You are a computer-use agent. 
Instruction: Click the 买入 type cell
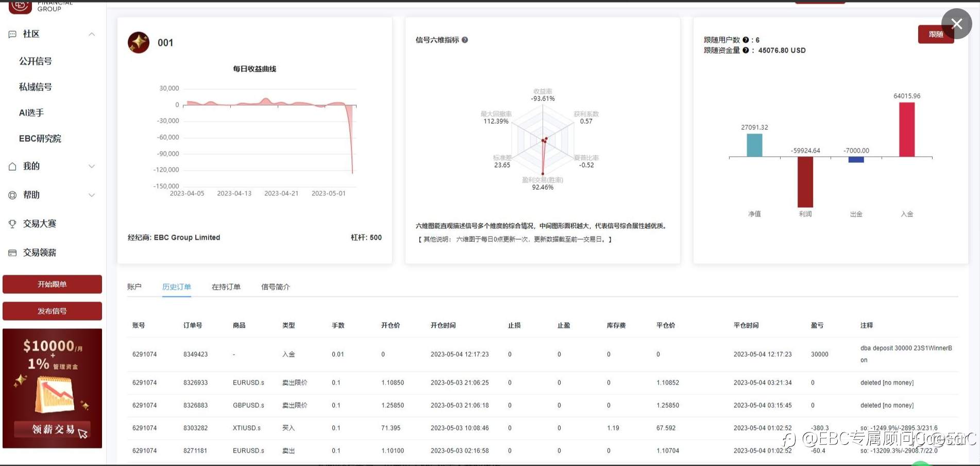coord(289,428)
